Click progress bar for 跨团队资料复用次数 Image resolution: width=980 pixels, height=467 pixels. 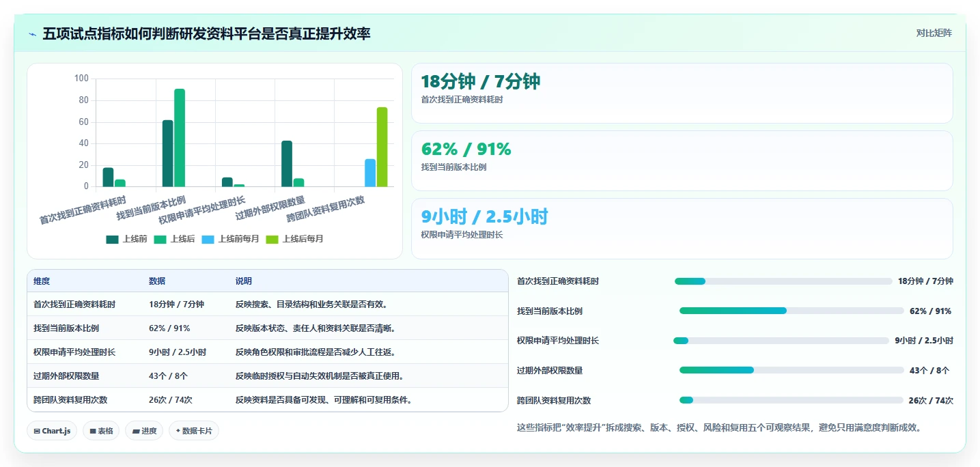point(791,400)
